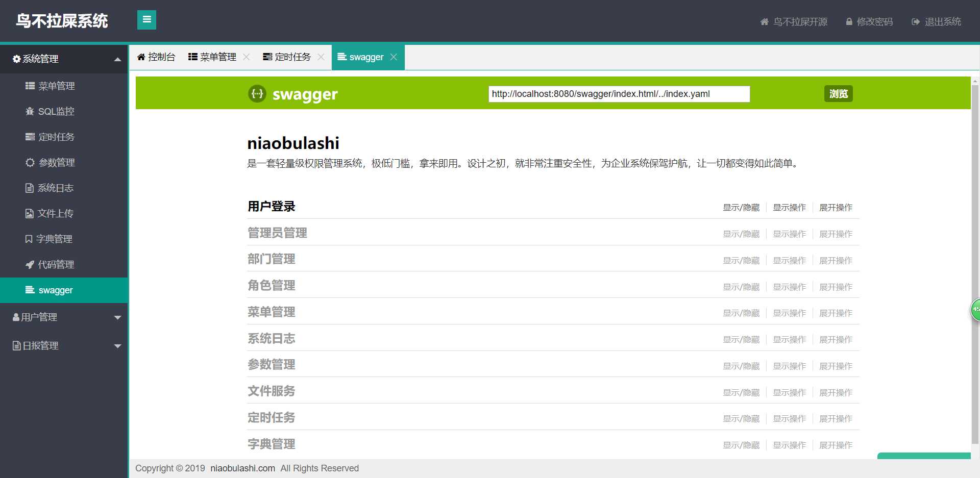980x478 pixels.
Task: Click the green 浏览 button
Action: point(838,94)
